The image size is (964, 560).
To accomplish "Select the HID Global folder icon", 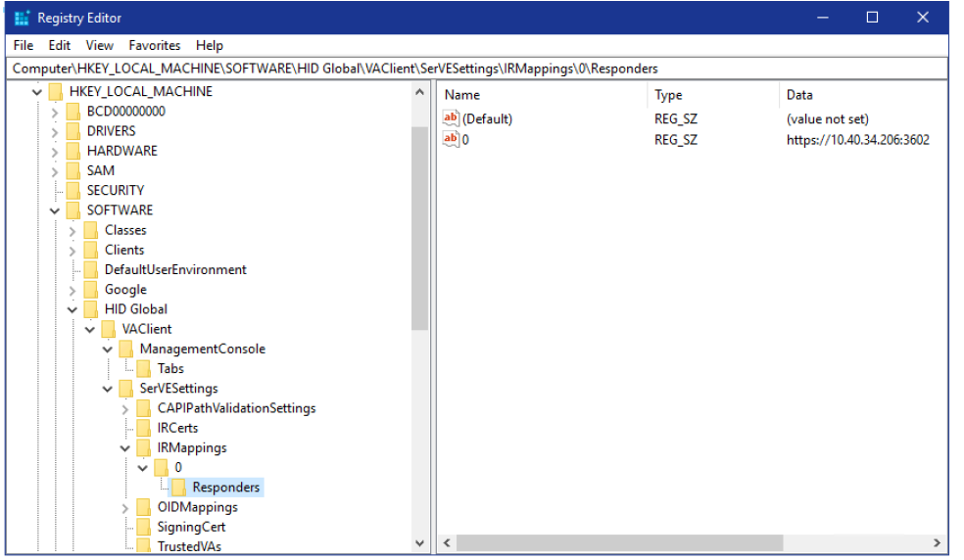I will pos(91,309).
